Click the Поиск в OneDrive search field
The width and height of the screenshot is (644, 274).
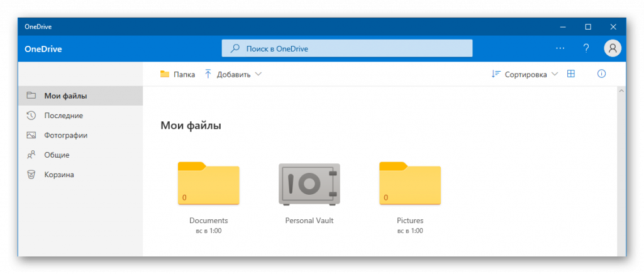(347, 48)
